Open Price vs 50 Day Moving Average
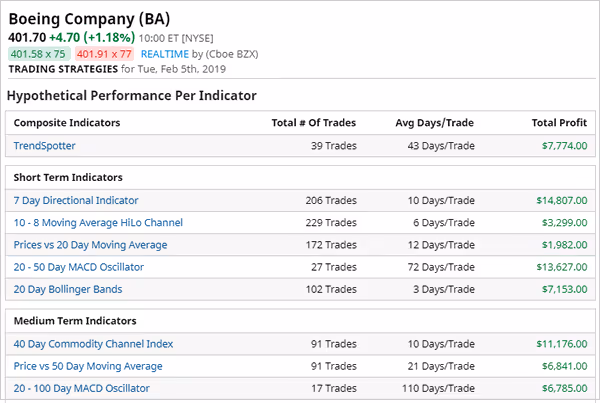The width and height of the screenshot is (600, 403). click(x=88, y=366)
